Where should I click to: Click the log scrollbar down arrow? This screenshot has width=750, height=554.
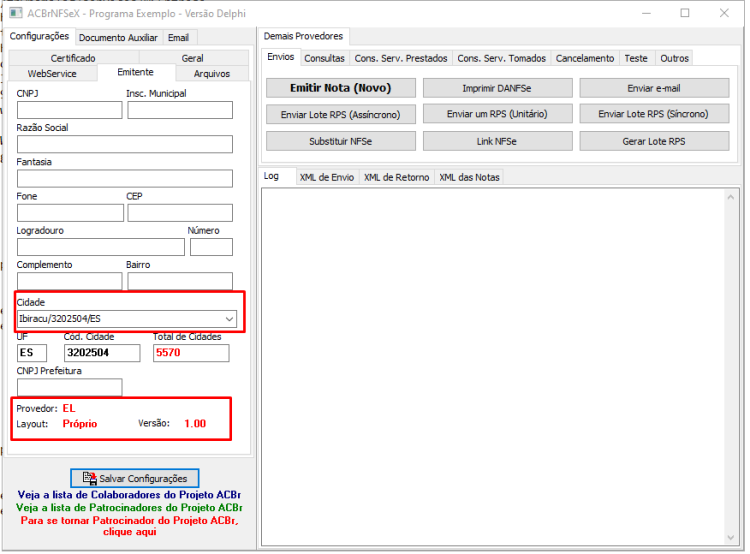pos(730,537)
